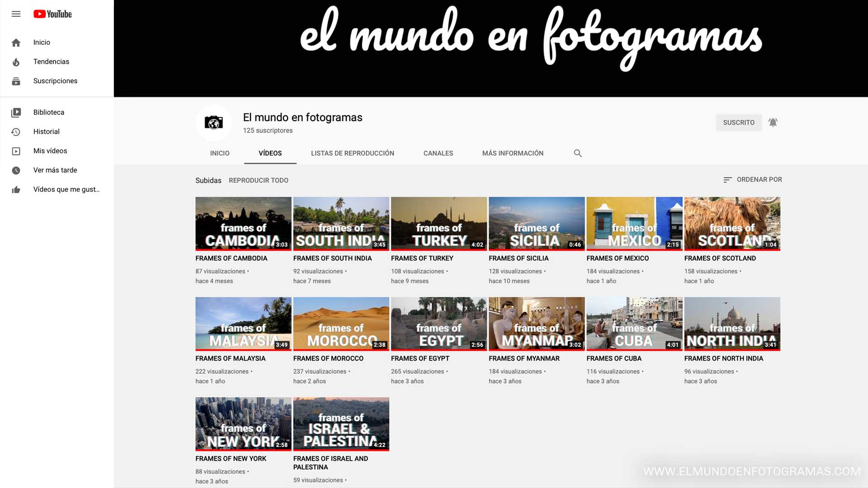
Task: Open the Frames of Myanmar thumbnail
Action: pos(537,324)
